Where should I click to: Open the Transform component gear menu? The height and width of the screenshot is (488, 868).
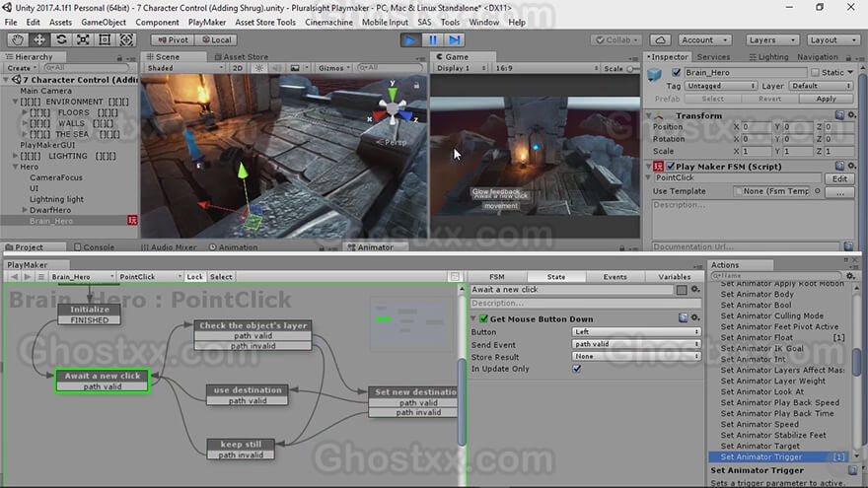point(852,115)
